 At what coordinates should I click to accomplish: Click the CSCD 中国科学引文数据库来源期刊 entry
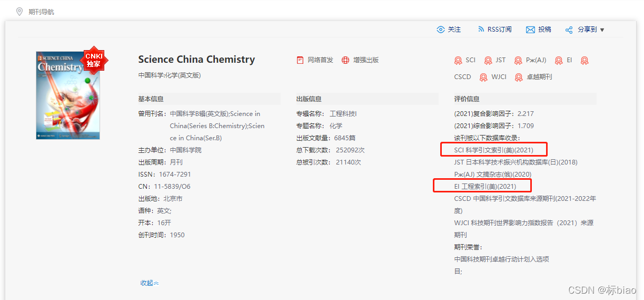pos(525,205)
